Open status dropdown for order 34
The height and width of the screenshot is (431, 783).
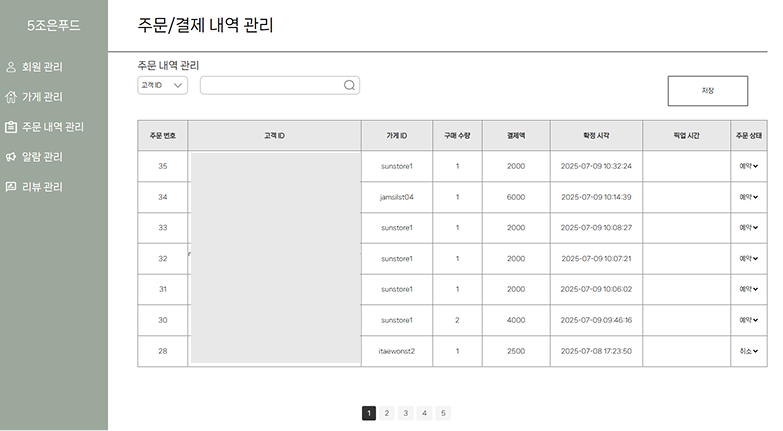tap(749, 197)
